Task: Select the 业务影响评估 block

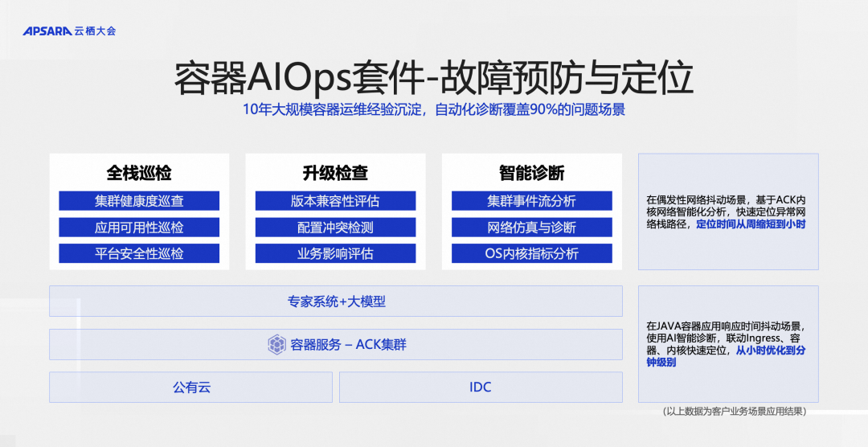Action: pos(335,254)
